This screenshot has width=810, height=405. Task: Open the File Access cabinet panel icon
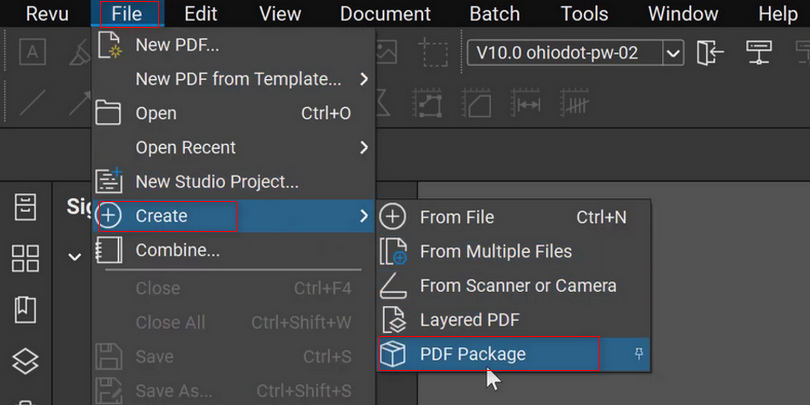tap(25, 208)
